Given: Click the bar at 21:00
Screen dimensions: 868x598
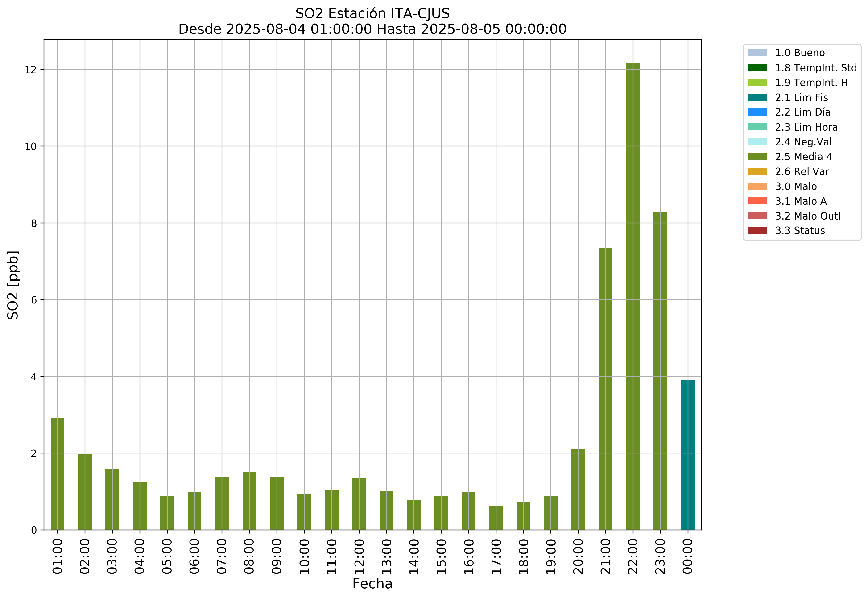Looking at the screenshot, I should coord(605,389).
